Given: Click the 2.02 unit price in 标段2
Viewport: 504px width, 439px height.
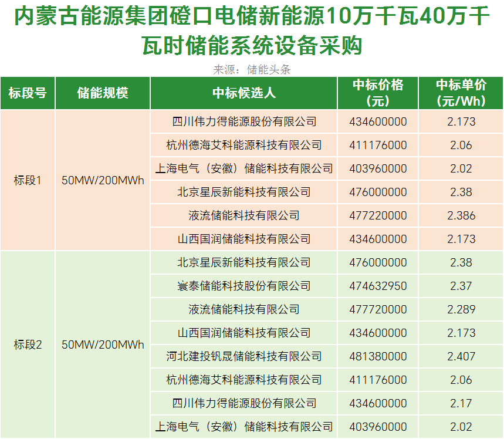Looking at the screenshot, I should pyautogui.click(x=461, y=427).
